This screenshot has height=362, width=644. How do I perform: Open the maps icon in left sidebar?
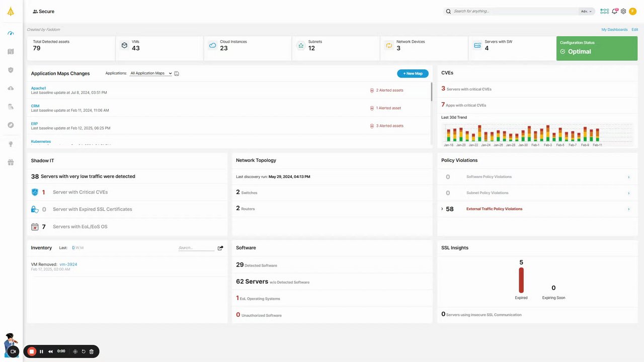(11, 51)
